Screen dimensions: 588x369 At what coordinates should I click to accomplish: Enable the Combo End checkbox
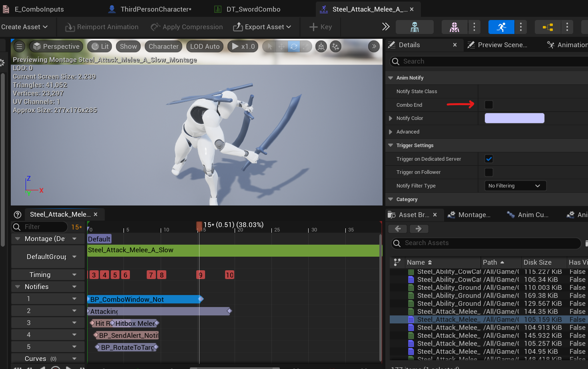[488, 105]
